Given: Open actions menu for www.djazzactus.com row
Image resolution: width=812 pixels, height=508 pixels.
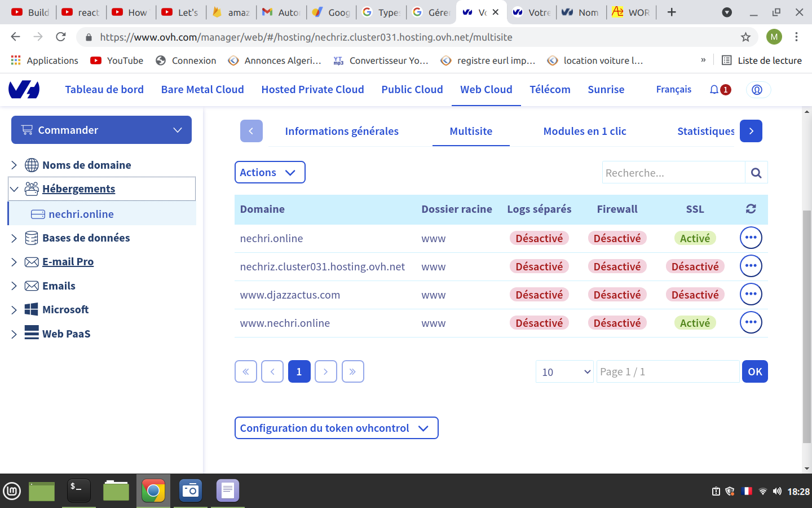Looking at the screenshot, I should pos(751,294).
